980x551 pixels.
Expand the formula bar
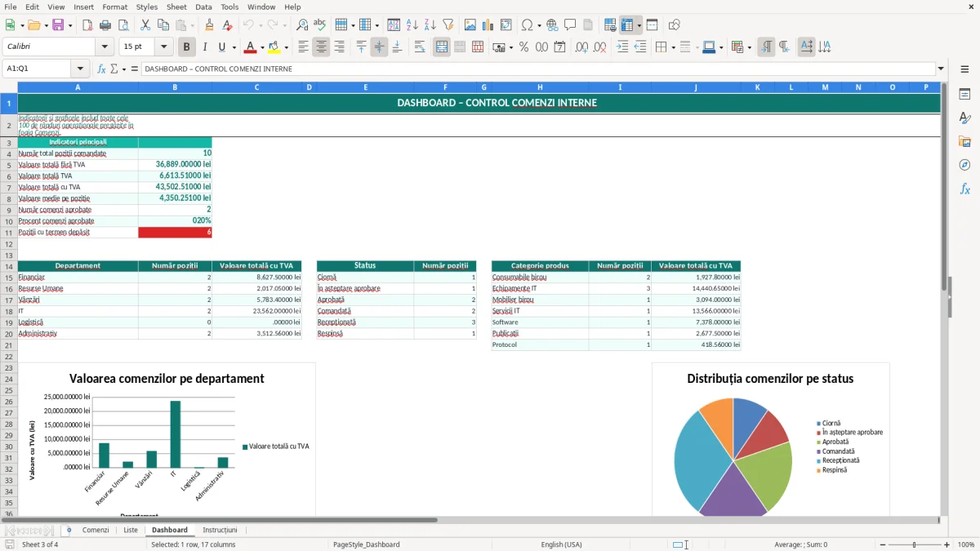pos(941,69)
